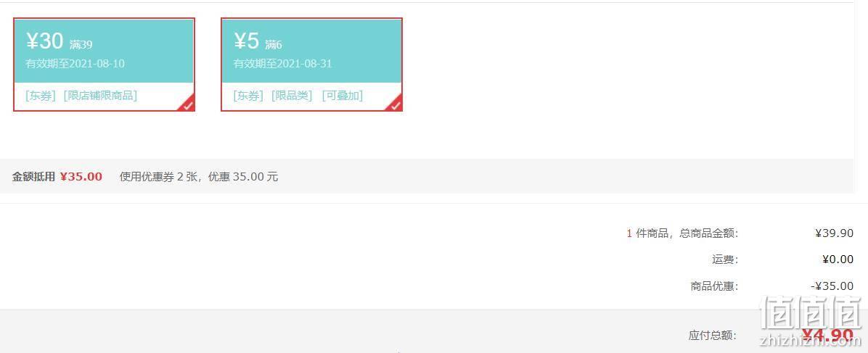Click the 有效期至2021-08-31 expiry text
The height and width of the screenshot is (353, 868).
pyautogui.click(x=282, y=64)
